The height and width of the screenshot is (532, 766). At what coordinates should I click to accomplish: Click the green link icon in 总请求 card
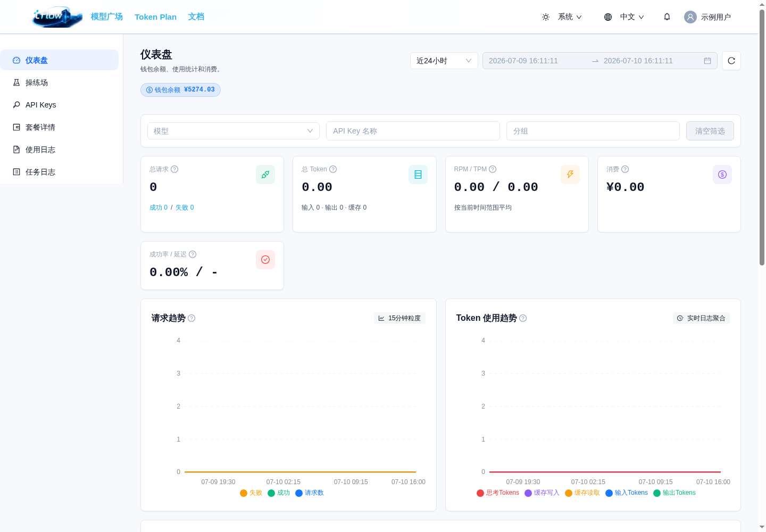(265, 174)
